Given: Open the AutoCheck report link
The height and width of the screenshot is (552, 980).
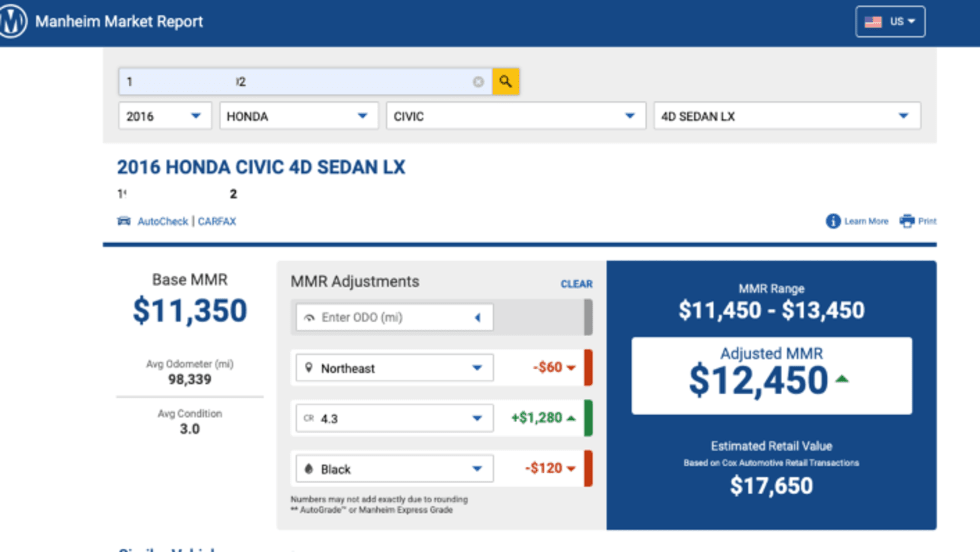Looking at the screenshot, I should [x=163, y=221].
